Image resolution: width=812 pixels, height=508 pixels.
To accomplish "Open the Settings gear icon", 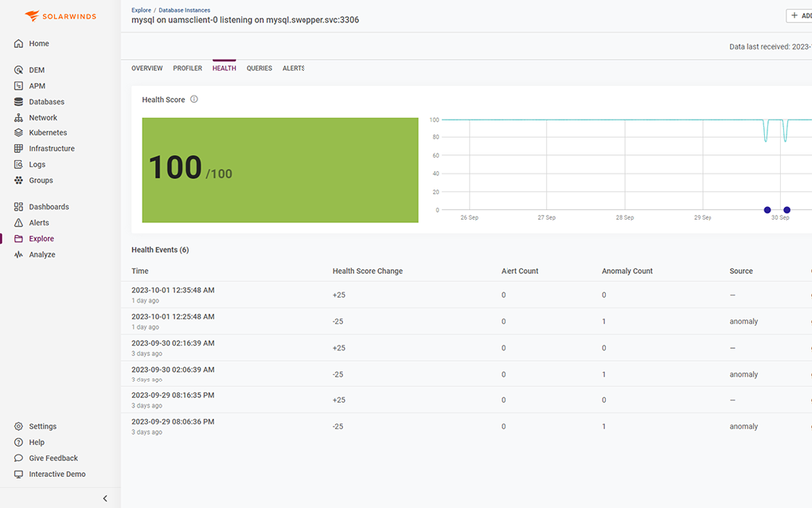I will click(19, 426).
